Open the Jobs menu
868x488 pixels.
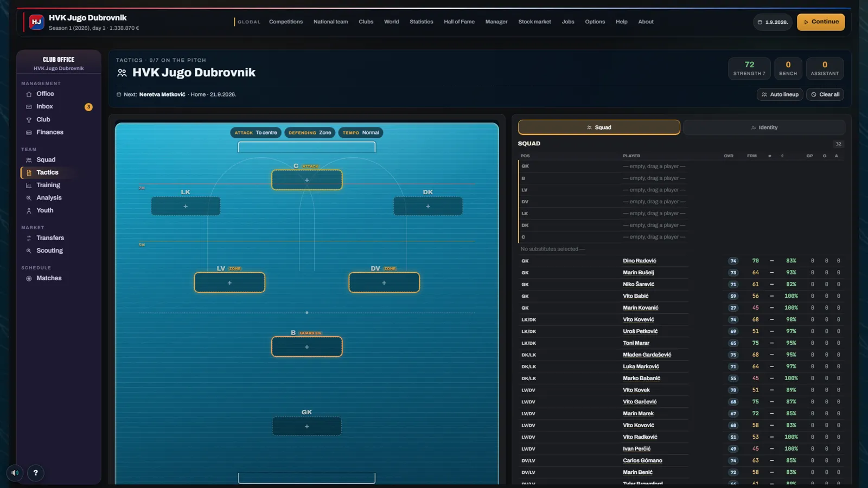[568, 22]
